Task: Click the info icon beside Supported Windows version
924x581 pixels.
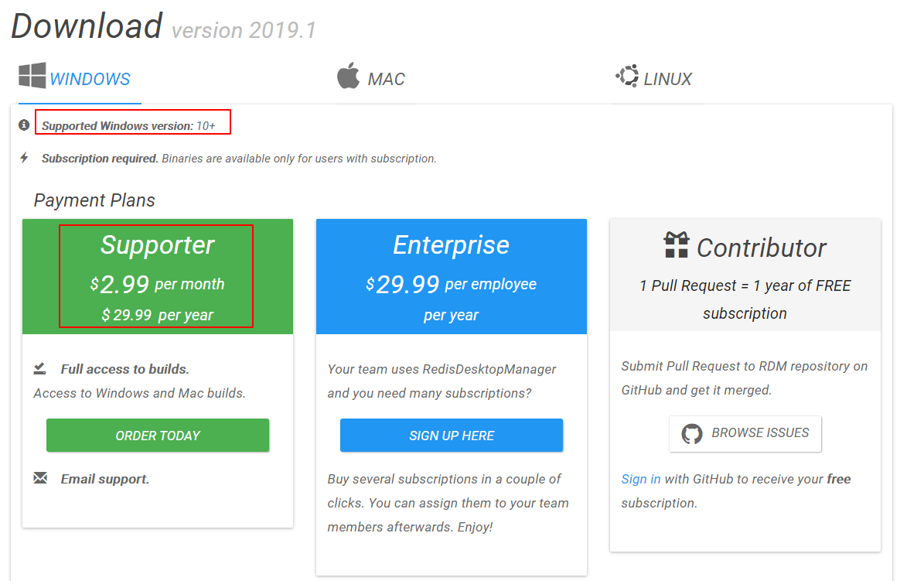Action: [24, 125]
